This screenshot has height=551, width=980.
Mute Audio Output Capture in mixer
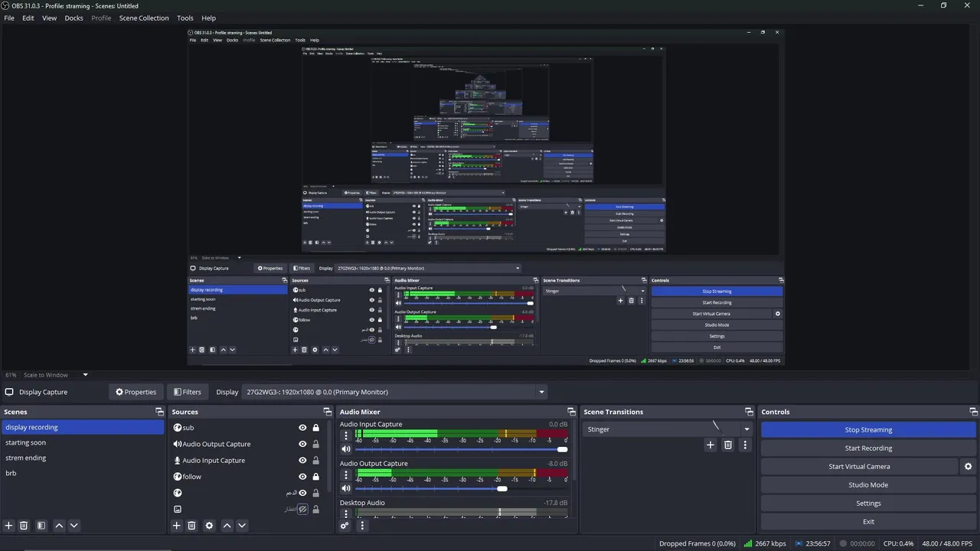click(346, 488)
